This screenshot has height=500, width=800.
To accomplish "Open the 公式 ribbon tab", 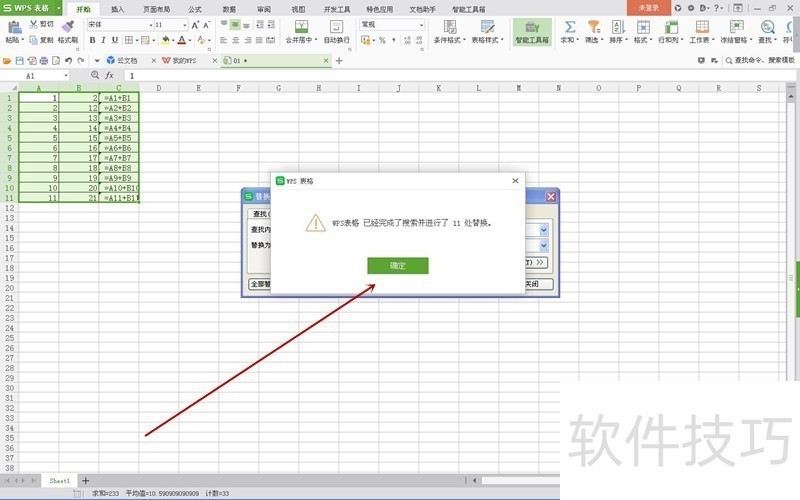I will coord(195,9).
